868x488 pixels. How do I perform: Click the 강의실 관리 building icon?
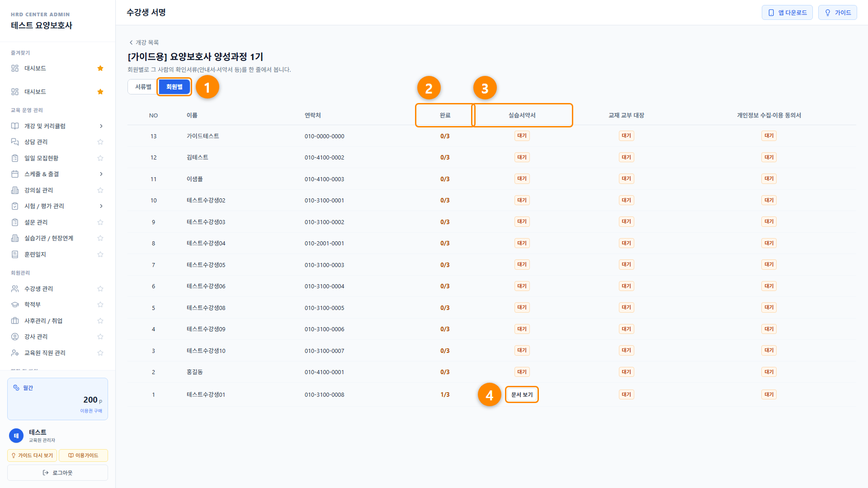[x=15, y=190]
